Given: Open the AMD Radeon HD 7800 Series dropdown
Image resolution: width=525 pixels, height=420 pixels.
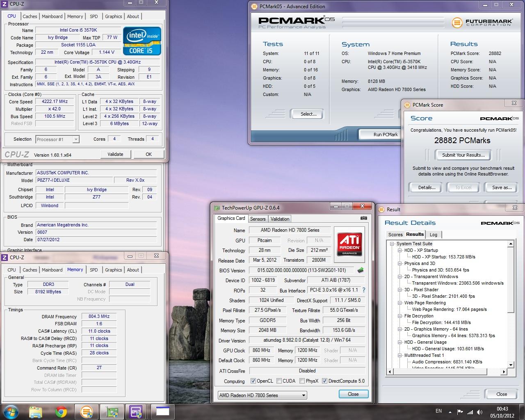Looking at the screenshot, I should point(262,395).
